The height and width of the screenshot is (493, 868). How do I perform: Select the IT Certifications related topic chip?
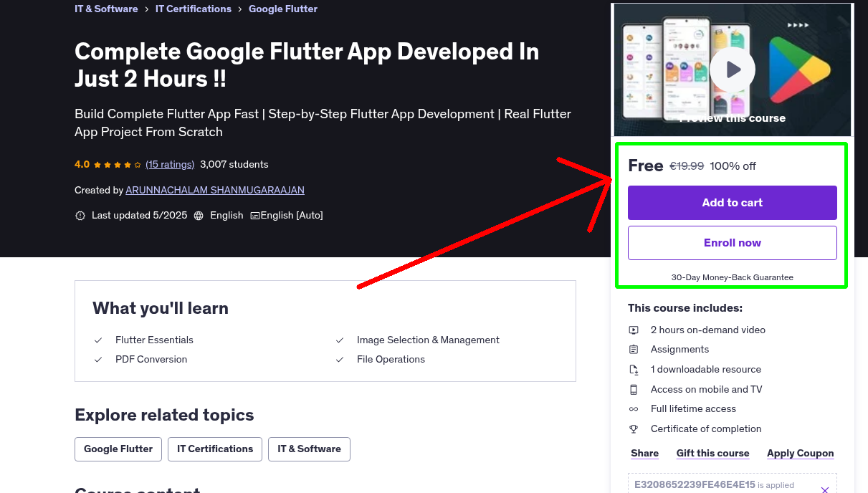point(215,449)
